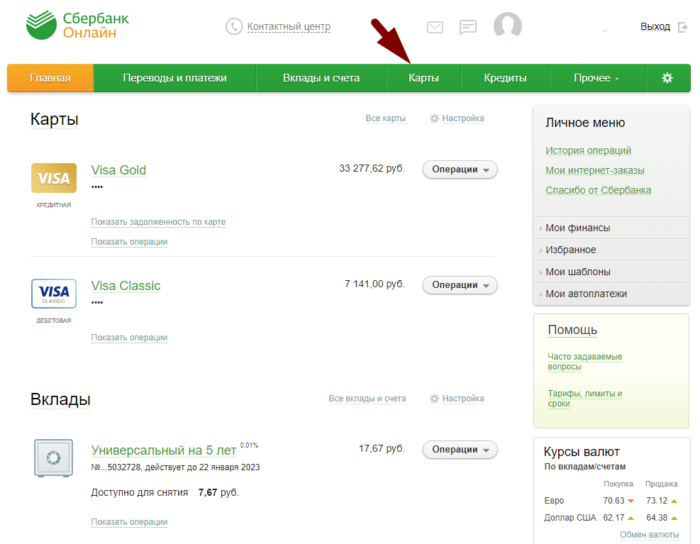Open История операций link

coord(588,151)
